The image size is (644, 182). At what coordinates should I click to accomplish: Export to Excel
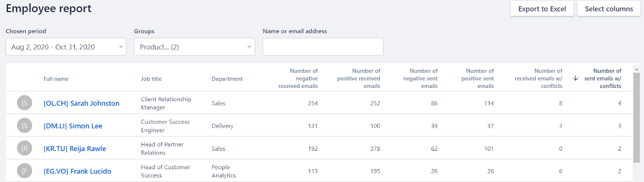click(x=542, y=9)
